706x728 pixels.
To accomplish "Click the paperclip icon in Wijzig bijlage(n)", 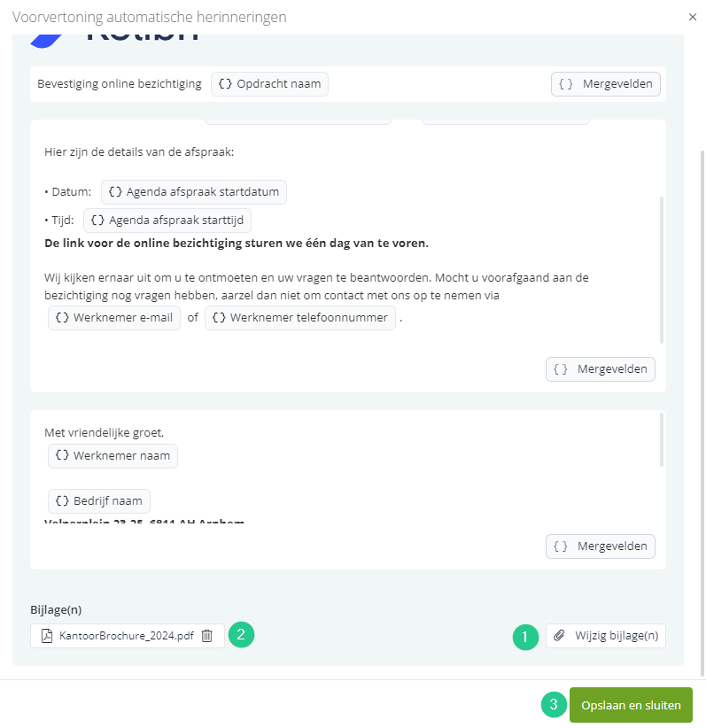I will point(559,635).
